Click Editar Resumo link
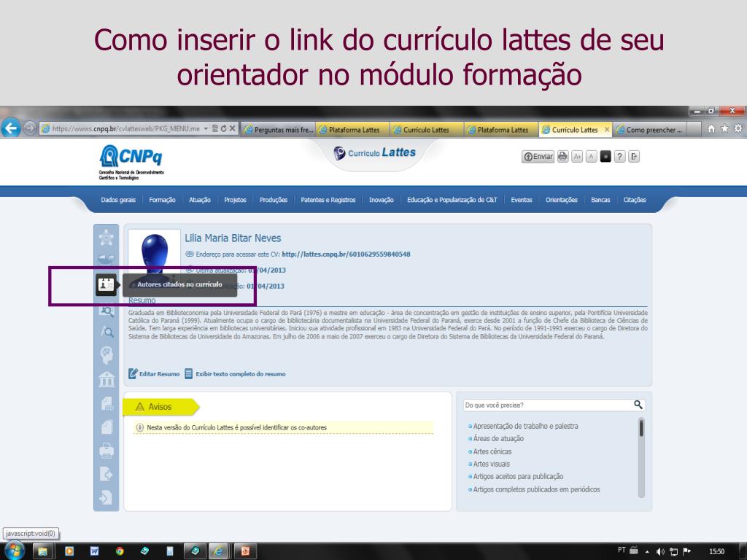 154,374
